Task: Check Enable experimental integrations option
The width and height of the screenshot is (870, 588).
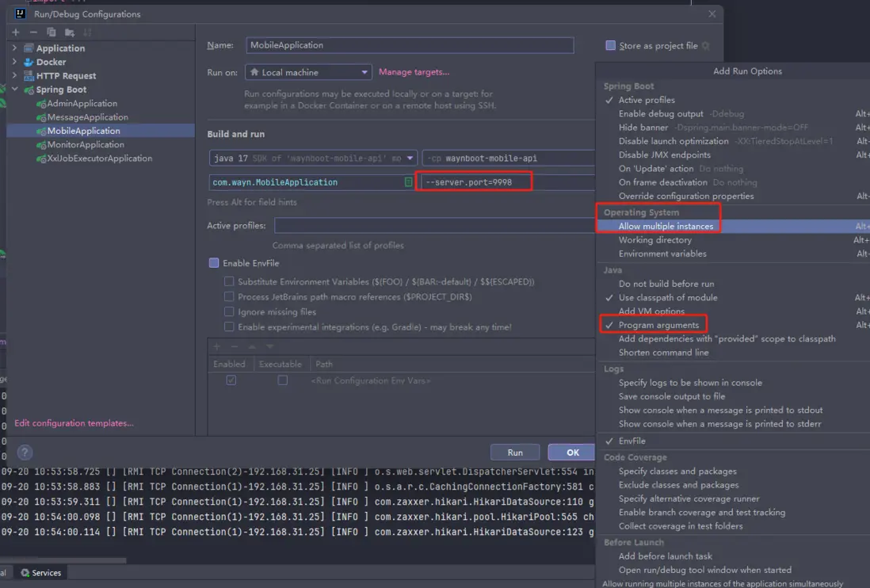Action: [229, 326]
